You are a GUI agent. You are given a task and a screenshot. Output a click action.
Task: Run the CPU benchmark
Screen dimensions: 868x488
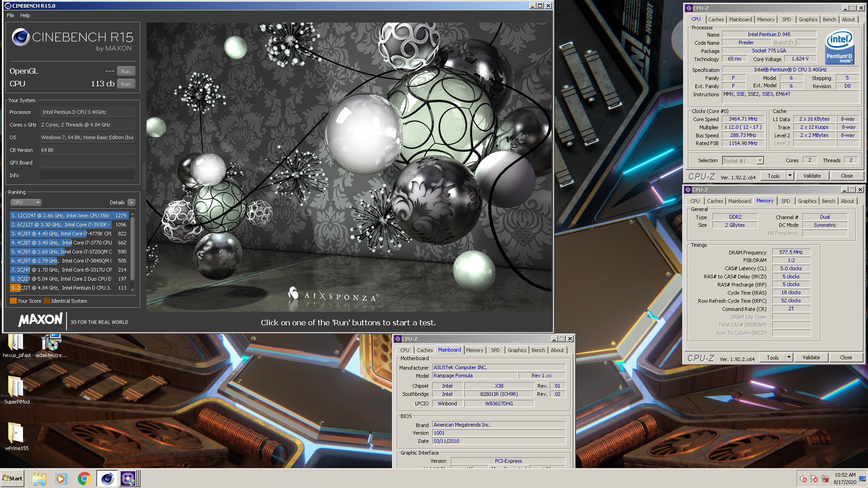[x=126, y=84]
